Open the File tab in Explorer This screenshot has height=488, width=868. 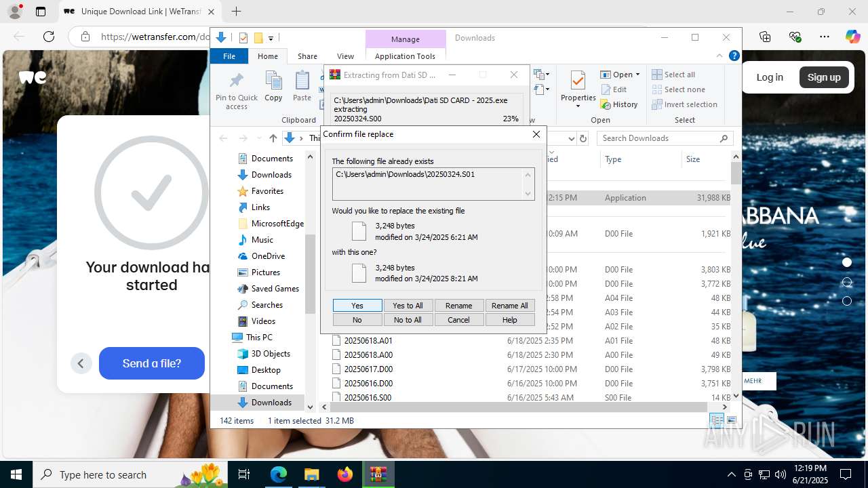point(229,56)
